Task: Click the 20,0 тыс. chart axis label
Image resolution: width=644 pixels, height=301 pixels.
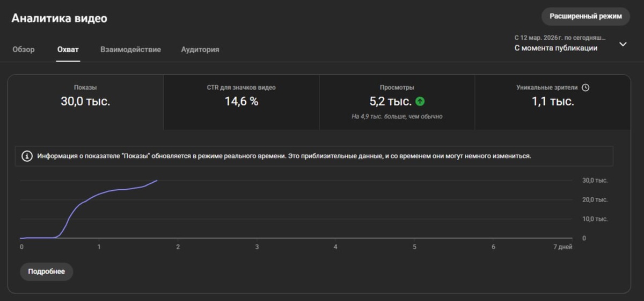Action: point(595,200)
